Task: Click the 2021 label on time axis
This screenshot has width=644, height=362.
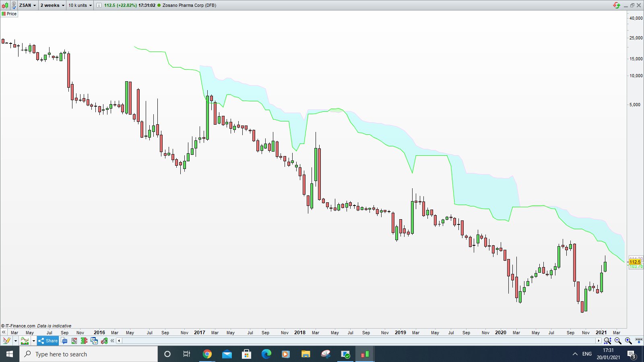Action: tap(601, 333)
